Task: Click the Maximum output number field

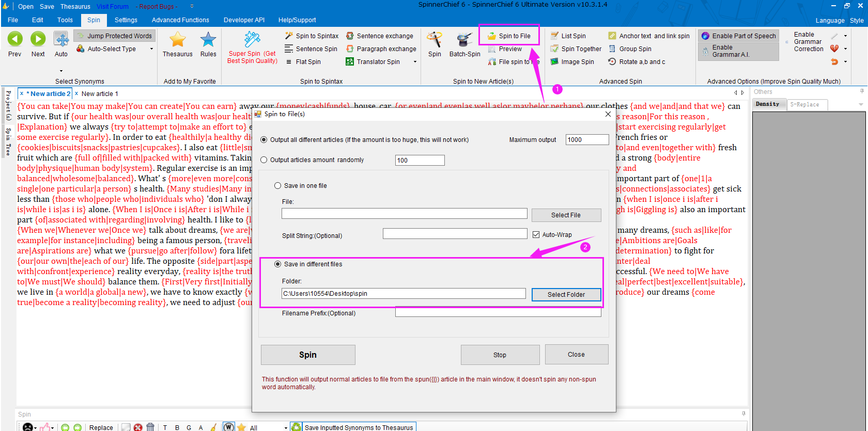Action: click(587, 140)
